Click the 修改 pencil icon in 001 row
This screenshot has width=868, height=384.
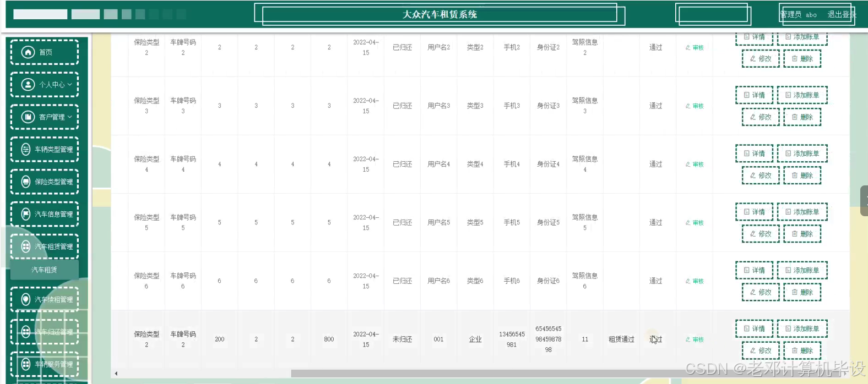click(753, 350)
